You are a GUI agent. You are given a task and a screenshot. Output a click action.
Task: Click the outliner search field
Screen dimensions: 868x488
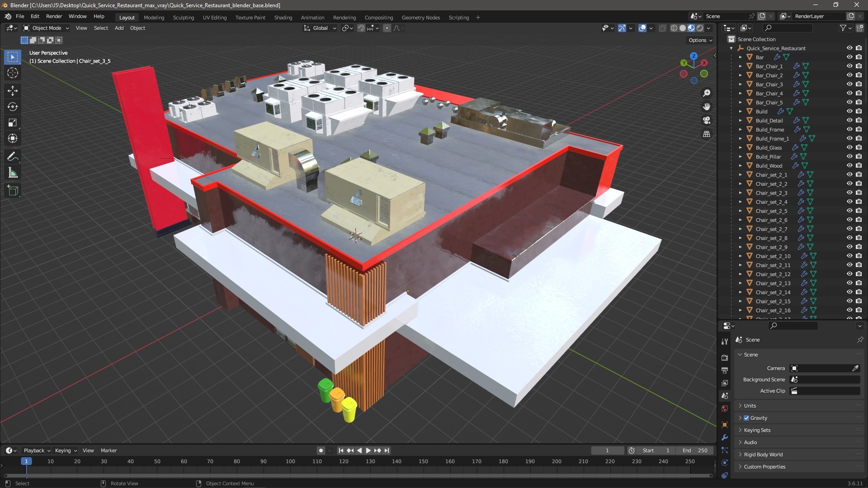788,28
